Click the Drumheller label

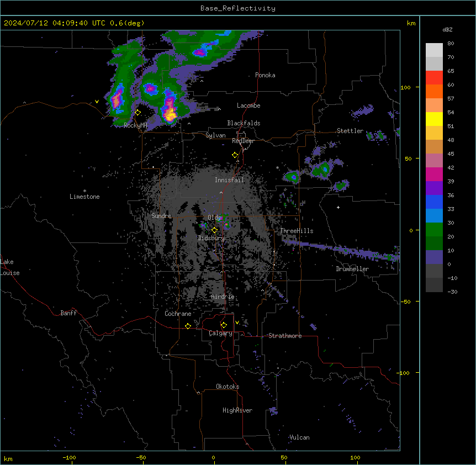click(352, 269)
